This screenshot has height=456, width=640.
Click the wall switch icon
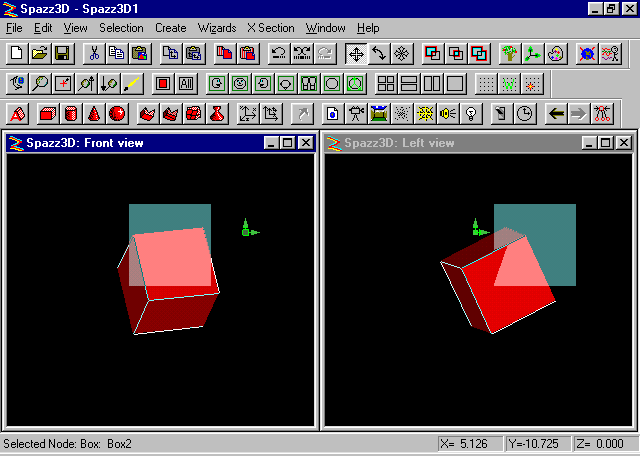tap(502, 114)
